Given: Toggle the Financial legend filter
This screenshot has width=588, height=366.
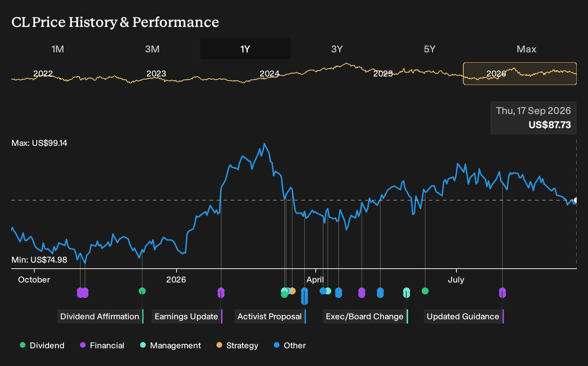Looking at the screenshot, I should click(102, 345).
